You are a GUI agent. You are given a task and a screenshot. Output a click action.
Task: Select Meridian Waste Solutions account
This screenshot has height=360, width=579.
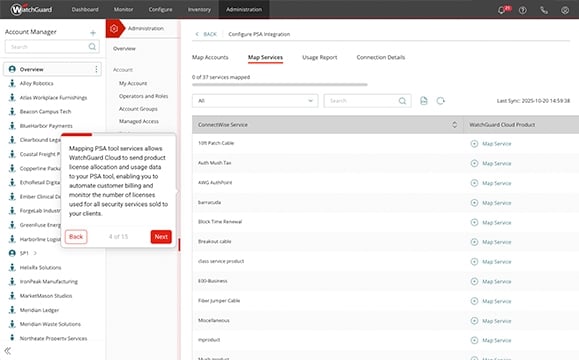click(50, 324)
